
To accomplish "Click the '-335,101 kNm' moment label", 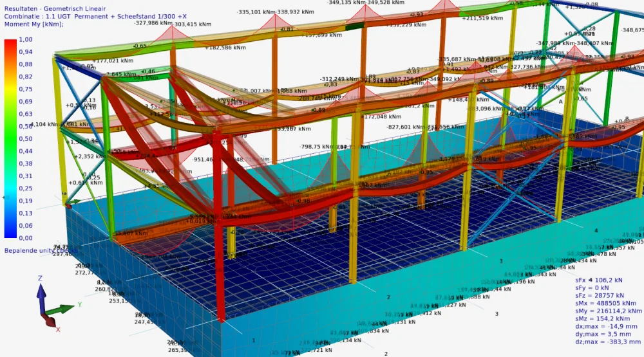I will pos(256,12).
